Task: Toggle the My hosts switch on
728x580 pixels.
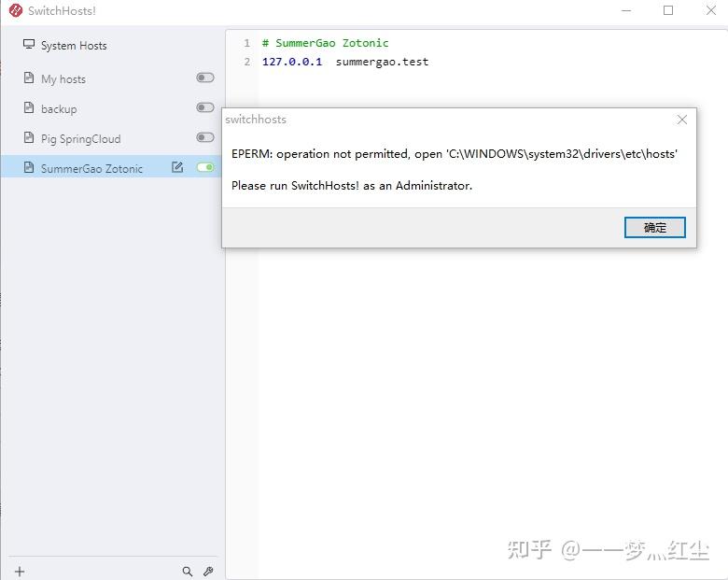Action: point(205,78)
